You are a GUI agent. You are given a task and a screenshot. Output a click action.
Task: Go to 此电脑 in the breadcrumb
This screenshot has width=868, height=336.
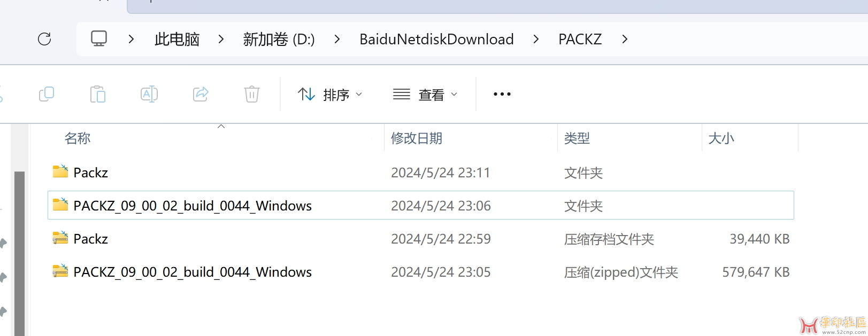point(177,39)
